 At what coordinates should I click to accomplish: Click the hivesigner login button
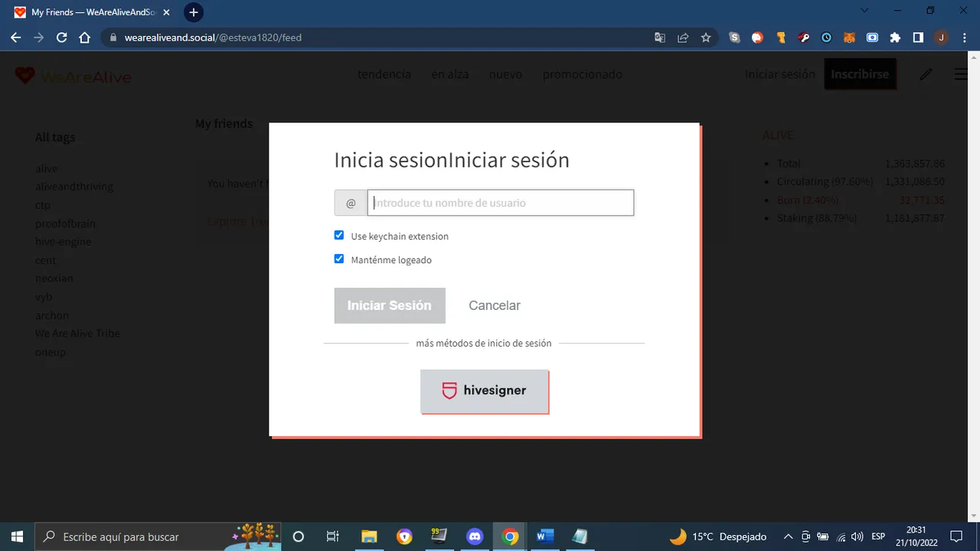coord(485,391)
